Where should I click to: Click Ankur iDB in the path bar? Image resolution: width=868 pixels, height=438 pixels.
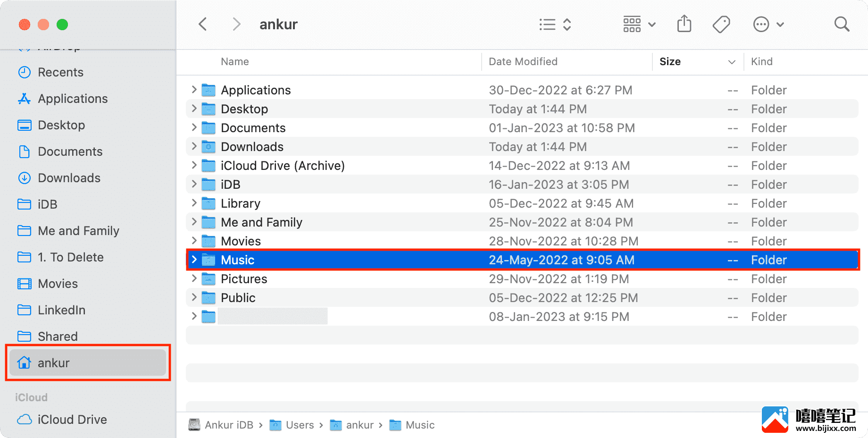click(221, 425)
